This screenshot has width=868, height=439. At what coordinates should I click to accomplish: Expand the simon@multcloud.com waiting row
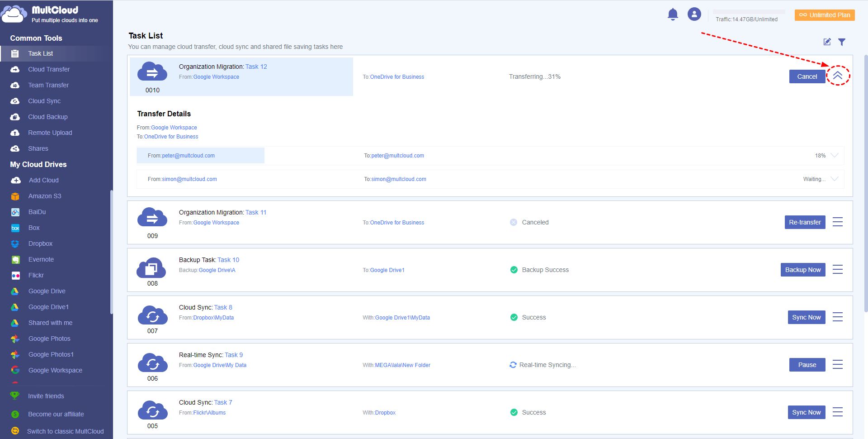click(835, 179)
